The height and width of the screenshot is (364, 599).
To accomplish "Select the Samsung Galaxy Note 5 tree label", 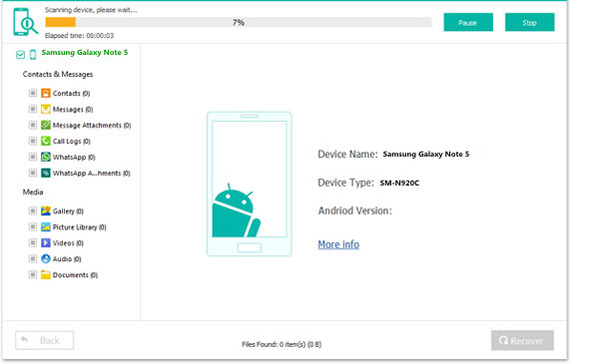I will (85, 52).
